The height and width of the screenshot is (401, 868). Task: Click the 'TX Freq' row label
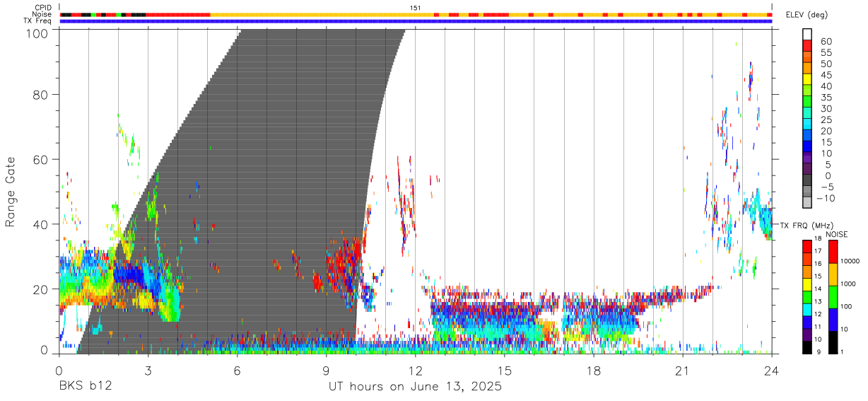[x=37, y=21]
